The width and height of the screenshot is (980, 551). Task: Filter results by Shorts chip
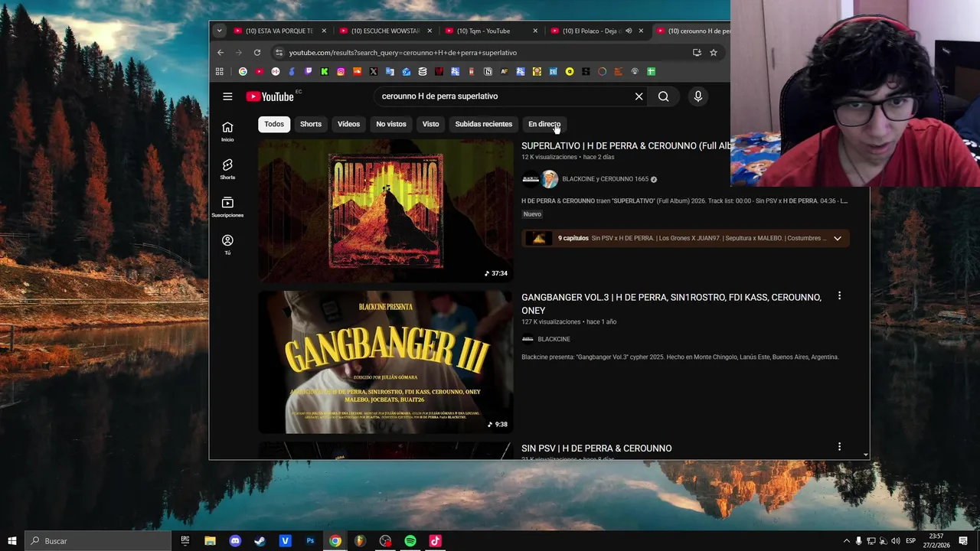311,124
